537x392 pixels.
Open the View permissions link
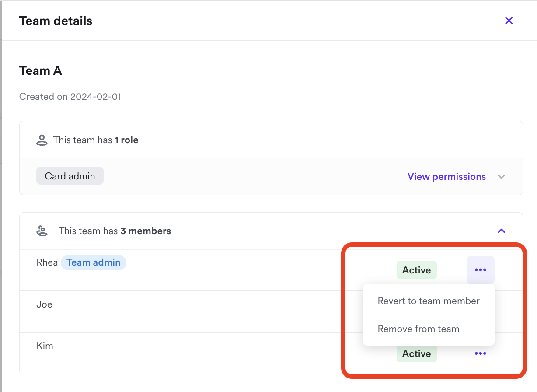point(446,177)
